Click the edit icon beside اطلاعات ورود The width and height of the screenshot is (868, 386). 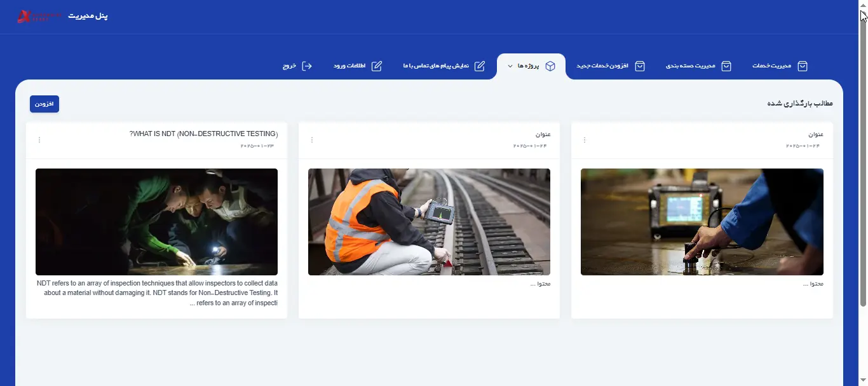click(x=377, y=66)
